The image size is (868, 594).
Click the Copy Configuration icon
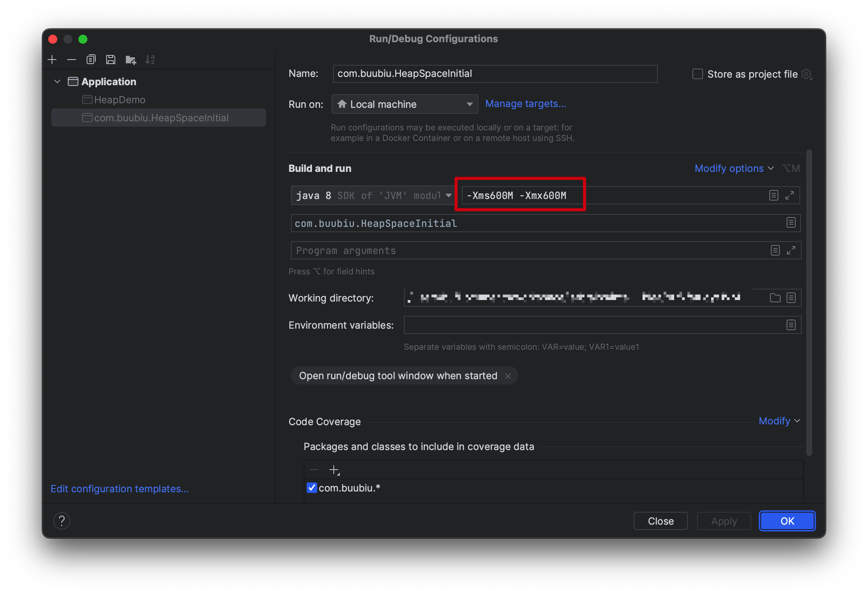pyautogui.click(x=91, y=60)
